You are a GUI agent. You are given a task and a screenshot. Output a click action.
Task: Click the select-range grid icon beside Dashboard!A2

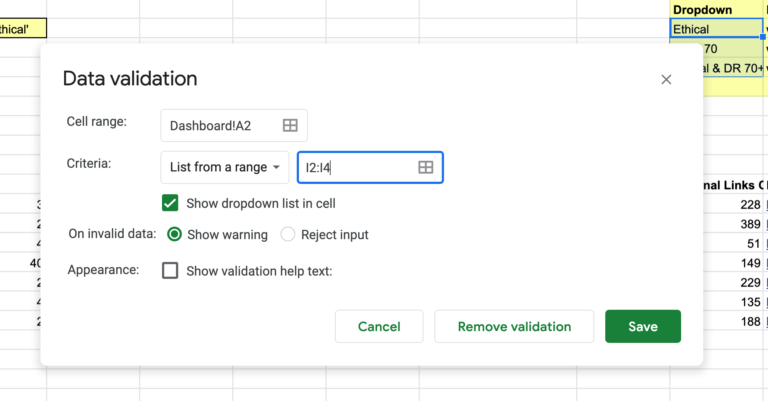tap(290, 125)
